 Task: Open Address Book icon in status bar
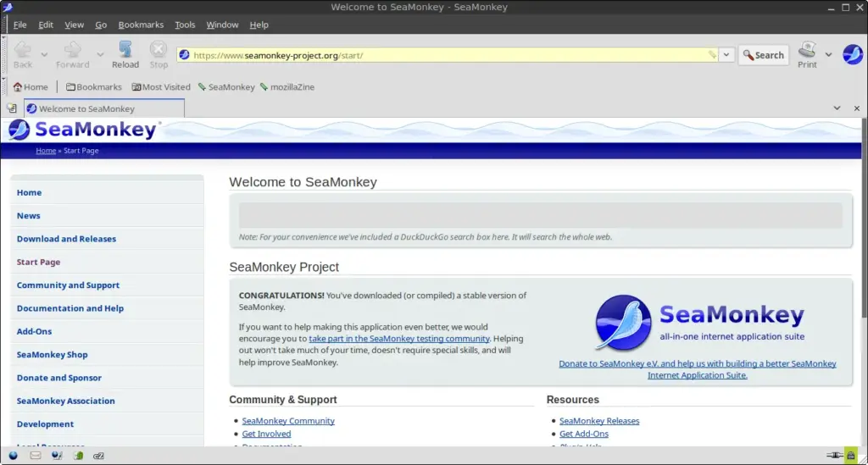(78, 456)
